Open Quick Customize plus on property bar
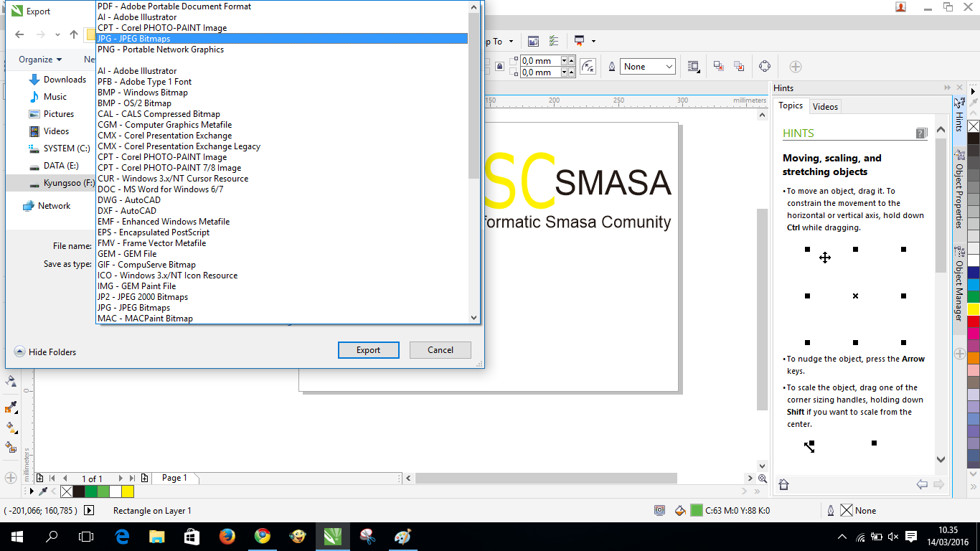 point(796,67)
